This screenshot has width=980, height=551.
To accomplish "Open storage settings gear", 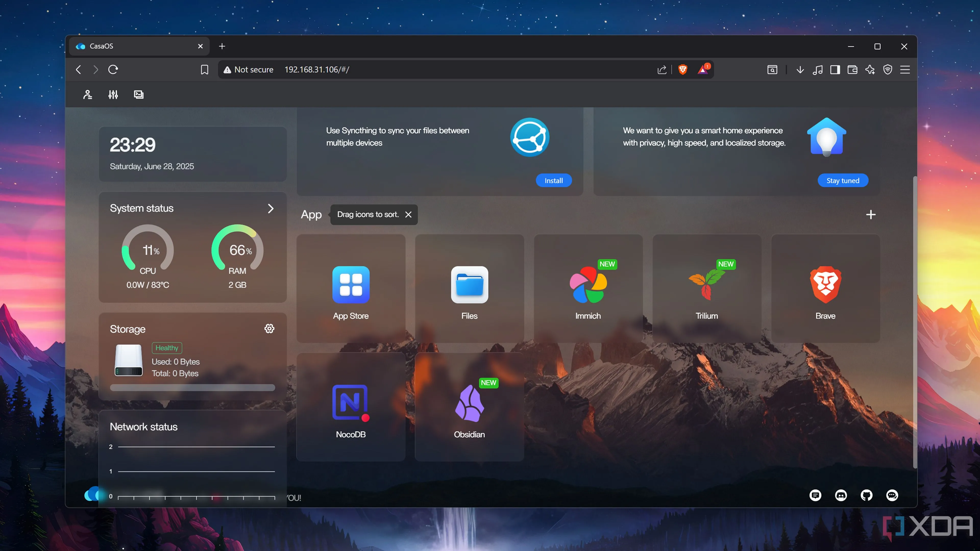I will tap(269, 329).
